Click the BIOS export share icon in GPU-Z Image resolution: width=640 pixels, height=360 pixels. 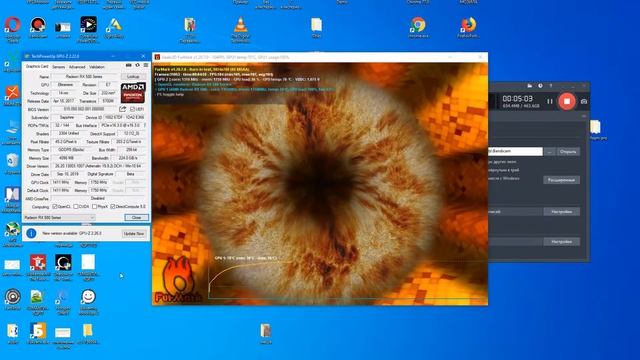pyautogui.click(x=122, y=109)
